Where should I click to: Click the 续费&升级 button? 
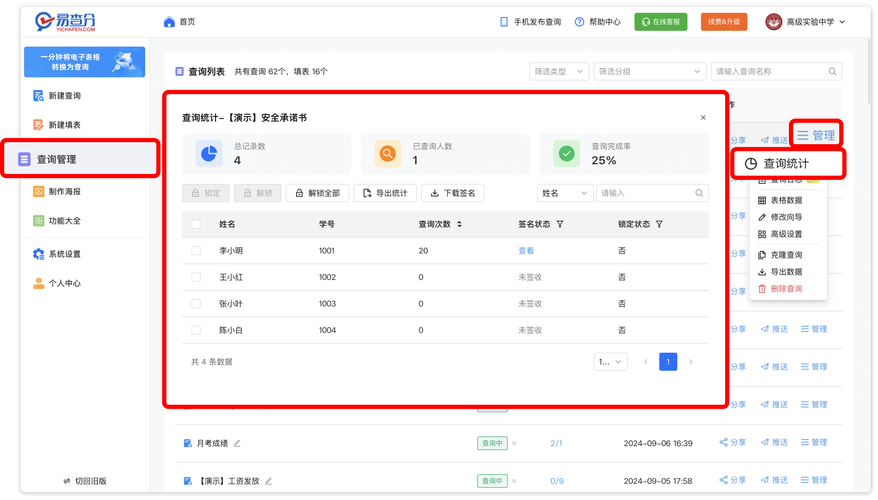[x=724, y=22]
